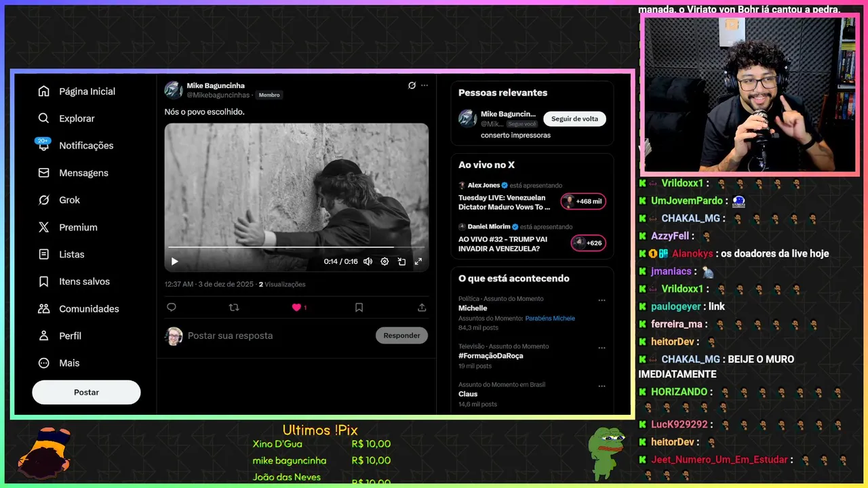Click the video progress bar
This screenshot has height=488, width=868.
(296, 247)
